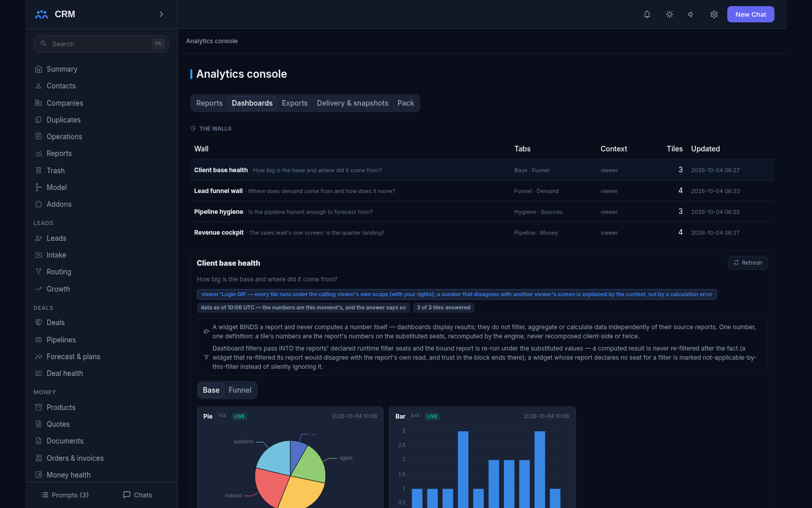Viewport: 812px width, 508px height.
Task: Open Contacts person icon in sidebar
Action: tap(39, 86)
